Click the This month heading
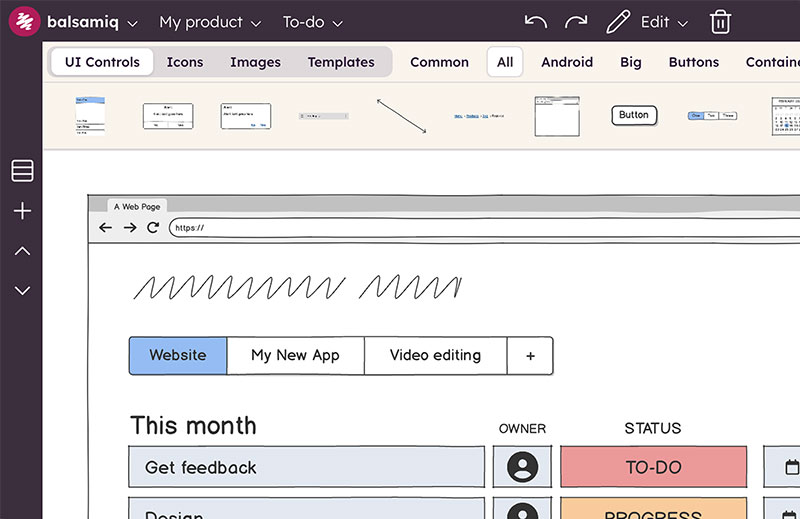This screenshot has width=800, height=519. pyautogui.click(x=193, y=425)
